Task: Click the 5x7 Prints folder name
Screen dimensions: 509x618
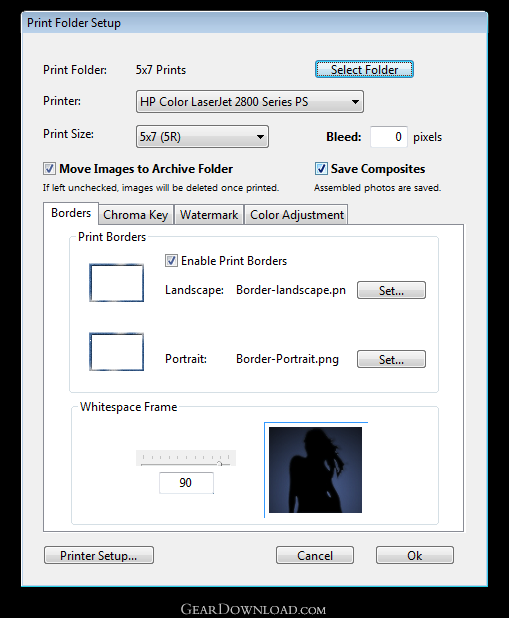Action: click(x=161, y=70)
